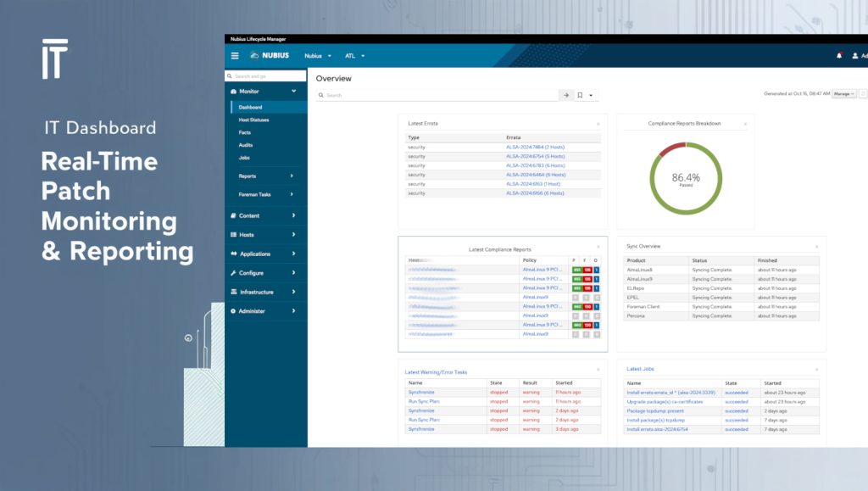Close the Compliance Reports Breakdown widget
Image resolution: width=868 pixels, height=491 pixels.
(745, 124)
